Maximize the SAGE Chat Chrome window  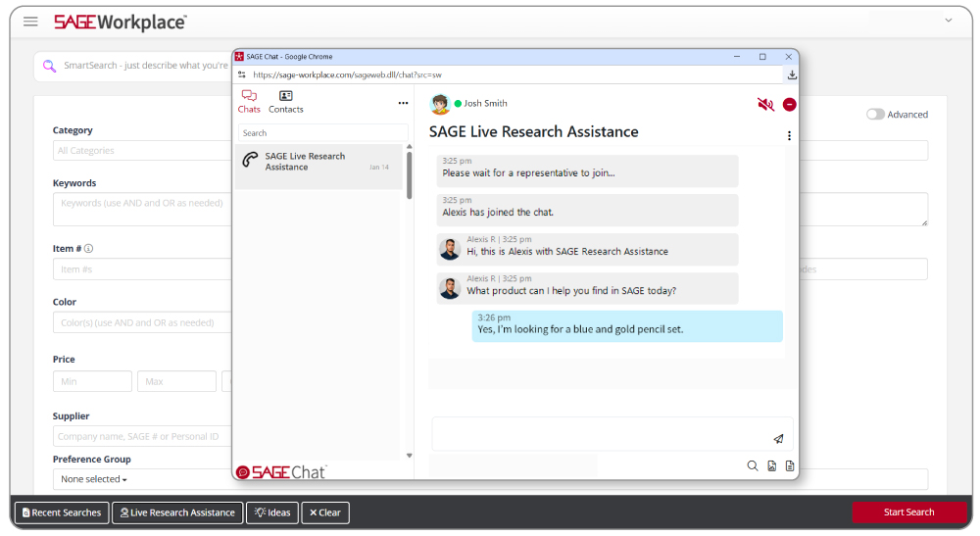tap(762, 56)
